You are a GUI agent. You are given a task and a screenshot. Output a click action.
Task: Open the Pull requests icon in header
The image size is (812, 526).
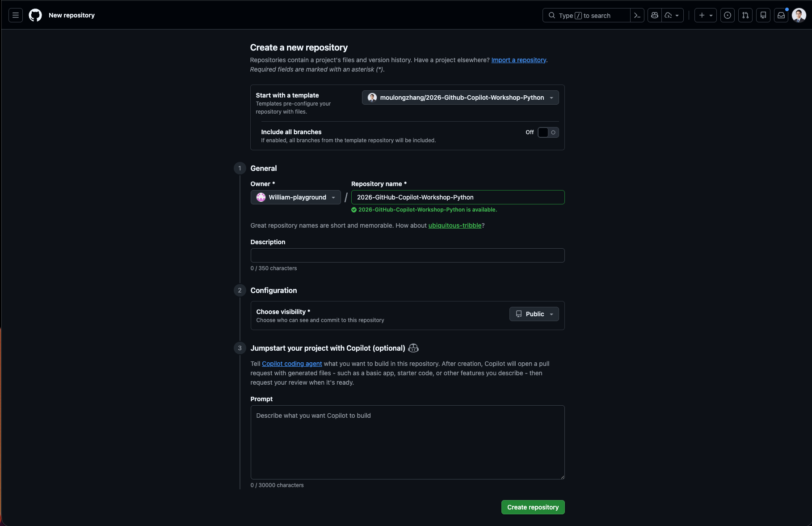pyautogui.click(x=745, y=15)
